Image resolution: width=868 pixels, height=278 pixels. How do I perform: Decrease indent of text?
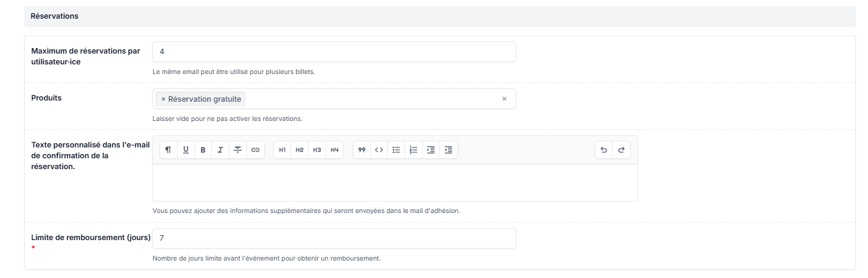[448, 150]
